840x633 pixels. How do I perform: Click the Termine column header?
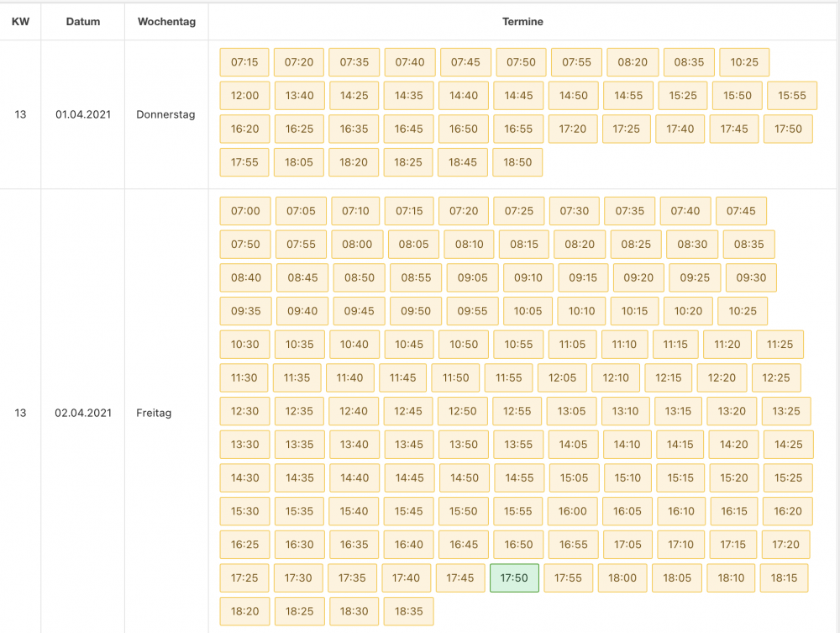point(522,22)
